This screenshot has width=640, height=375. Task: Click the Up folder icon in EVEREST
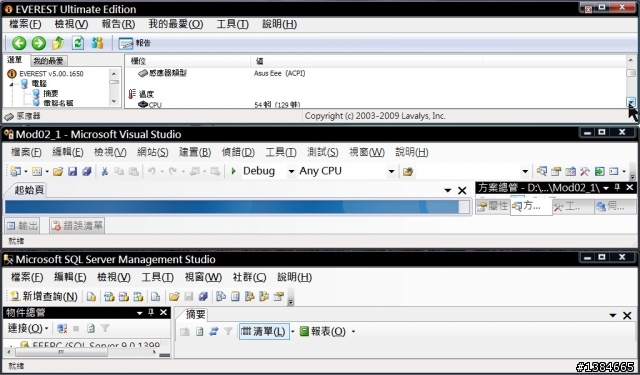[58, 43]
